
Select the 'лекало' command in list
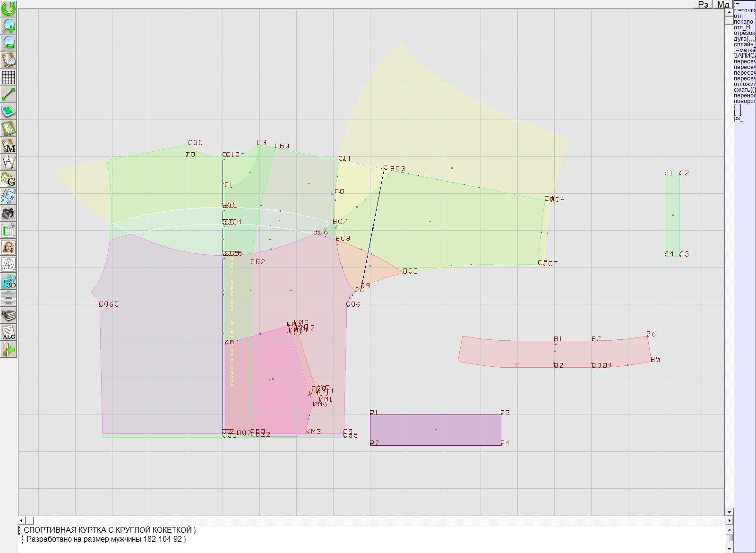743,22
